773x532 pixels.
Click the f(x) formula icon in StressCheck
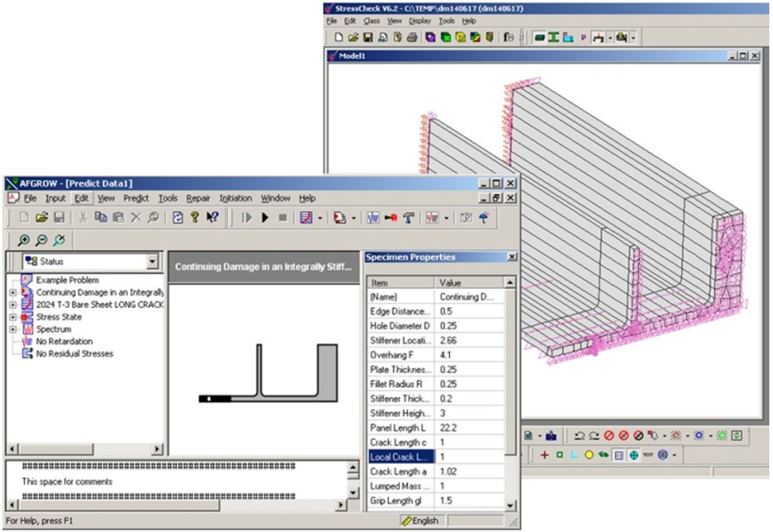509,38
